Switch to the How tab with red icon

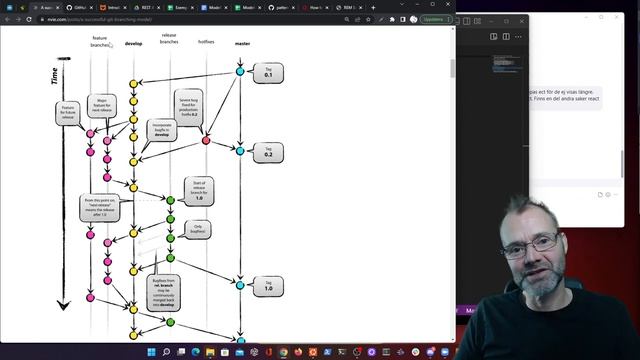(314, 7)
